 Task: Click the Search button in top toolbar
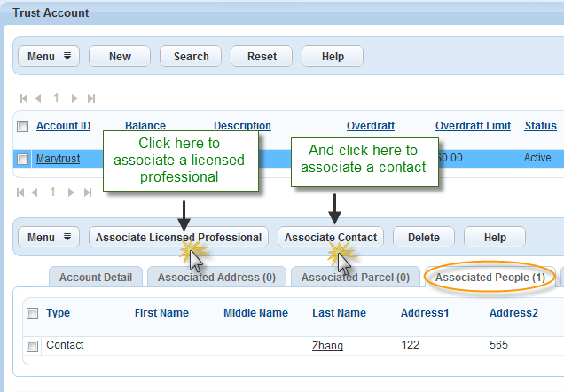[191, 57]
